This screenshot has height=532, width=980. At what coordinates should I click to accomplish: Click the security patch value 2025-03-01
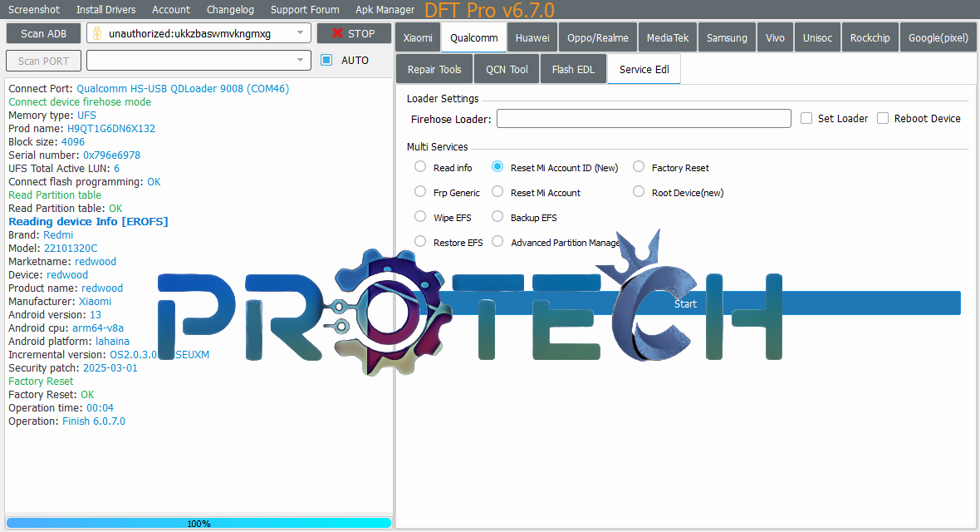[x=110, y=367]
